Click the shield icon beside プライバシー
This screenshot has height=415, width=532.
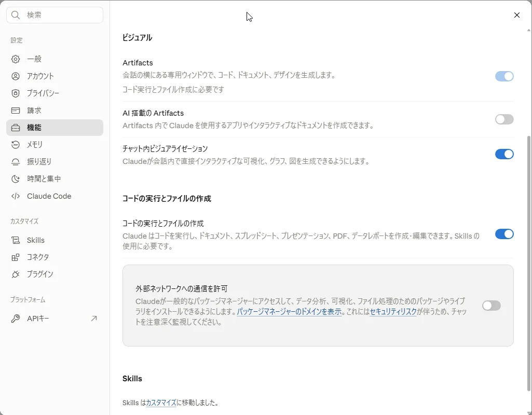click(16, 93)
